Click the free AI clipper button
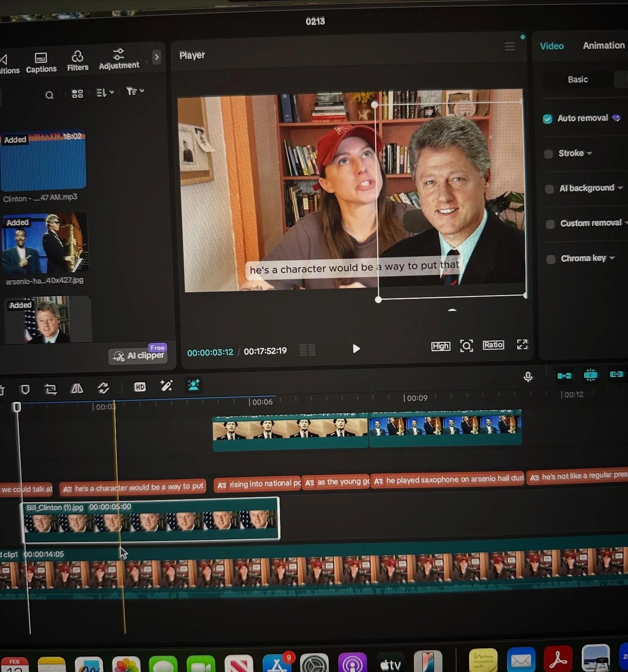 138,355
